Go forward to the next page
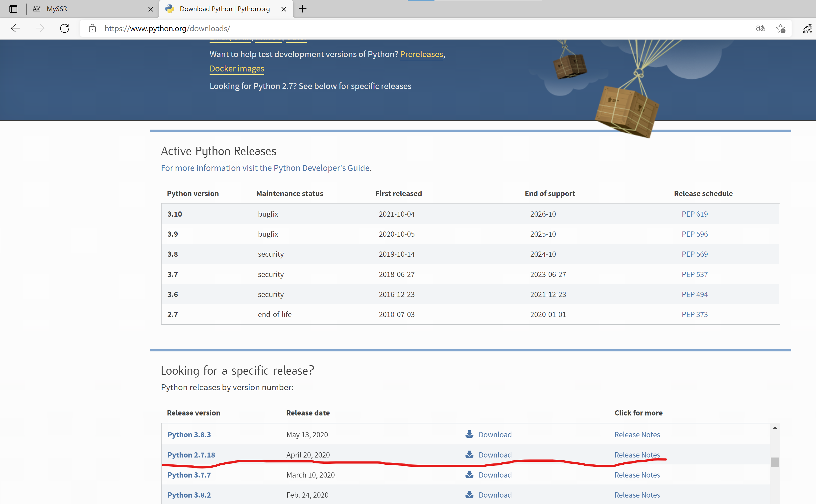The image size is (816, 504). pos(40,28)
